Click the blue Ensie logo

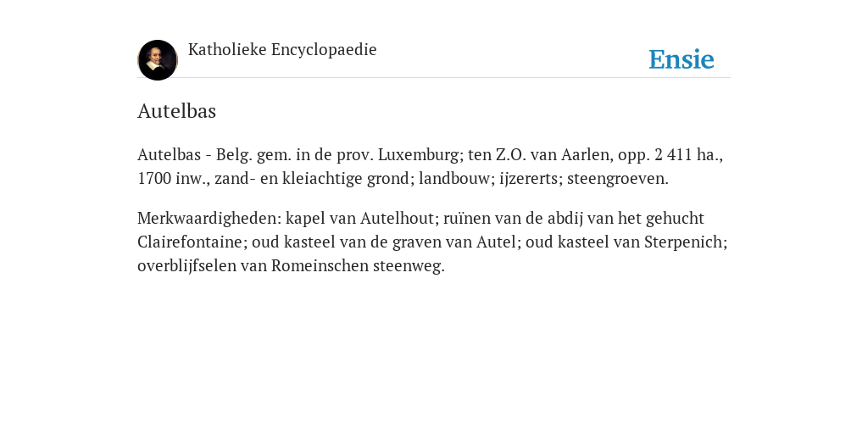tap(682, 59)
